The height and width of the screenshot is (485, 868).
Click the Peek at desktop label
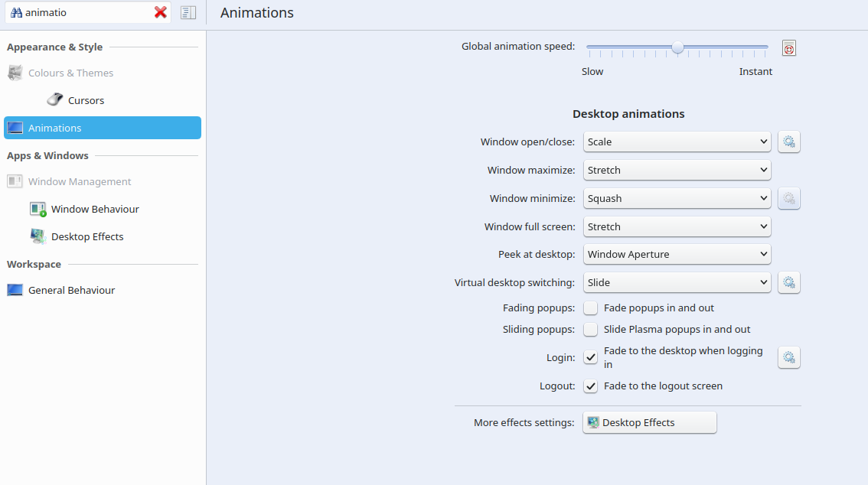(x=537, y=255)
